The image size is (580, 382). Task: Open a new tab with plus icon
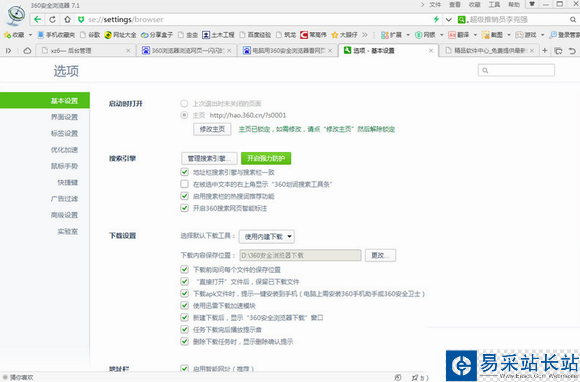click(544, 50)
